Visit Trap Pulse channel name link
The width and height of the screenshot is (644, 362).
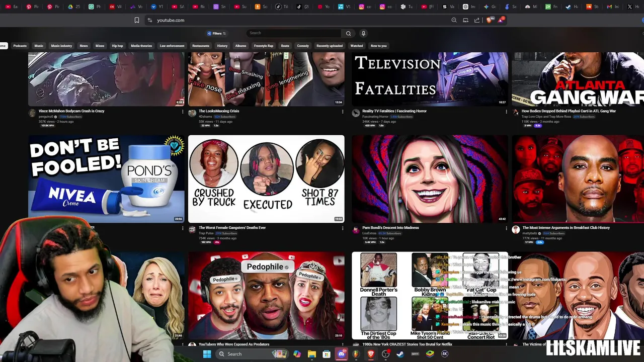click(206, 233)
